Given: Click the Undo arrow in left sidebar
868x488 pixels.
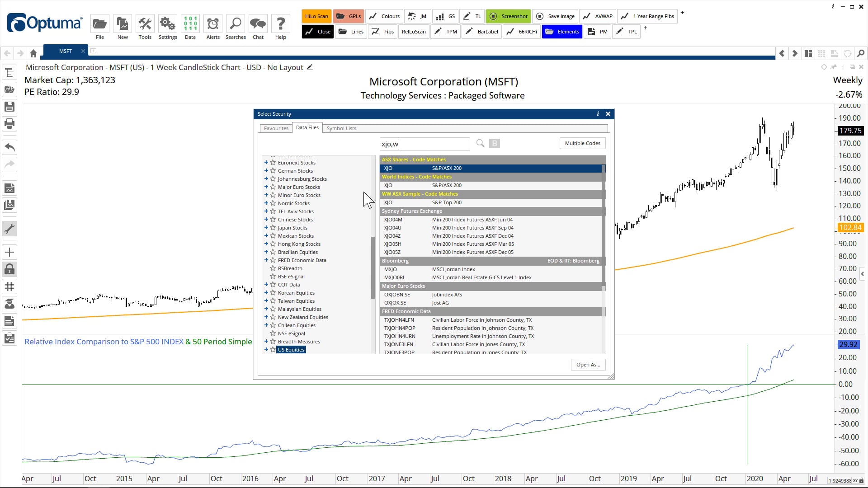Looking at the screenshot, I should [9, 147].
